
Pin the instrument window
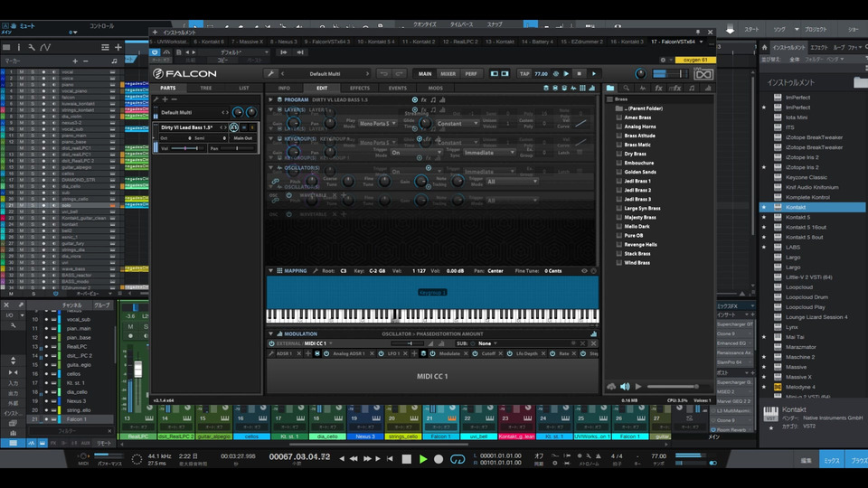click(697, 33)
